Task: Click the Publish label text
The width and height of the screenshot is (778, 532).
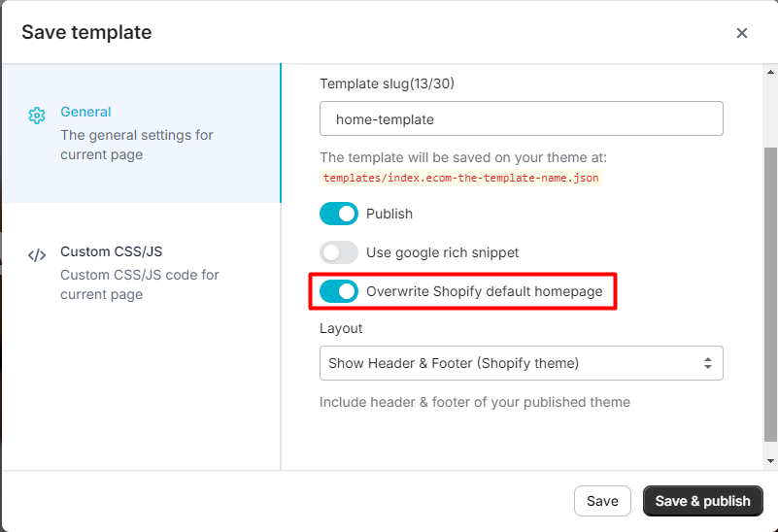Action: coord(389,214)
